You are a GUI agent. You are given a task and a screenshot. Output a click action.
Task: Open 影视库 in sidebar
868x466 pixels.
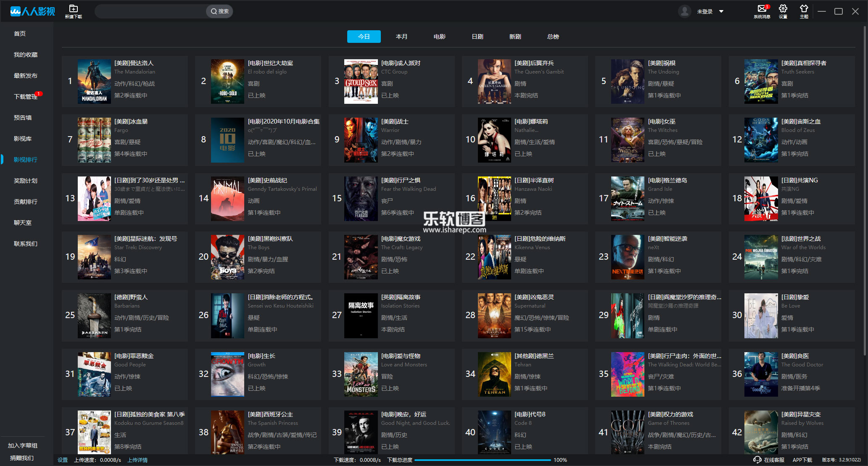coord(23,139)
